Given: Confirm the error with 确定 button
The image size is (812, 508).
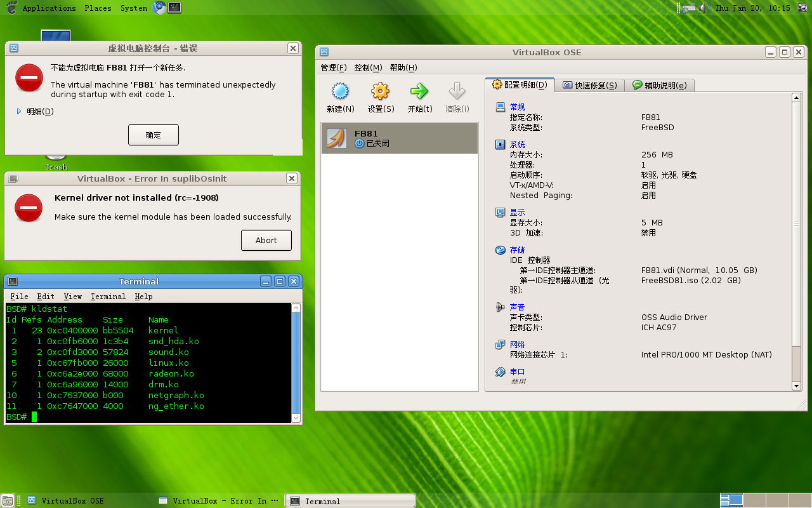Looking at the screenshot, I should pos(154,135).
